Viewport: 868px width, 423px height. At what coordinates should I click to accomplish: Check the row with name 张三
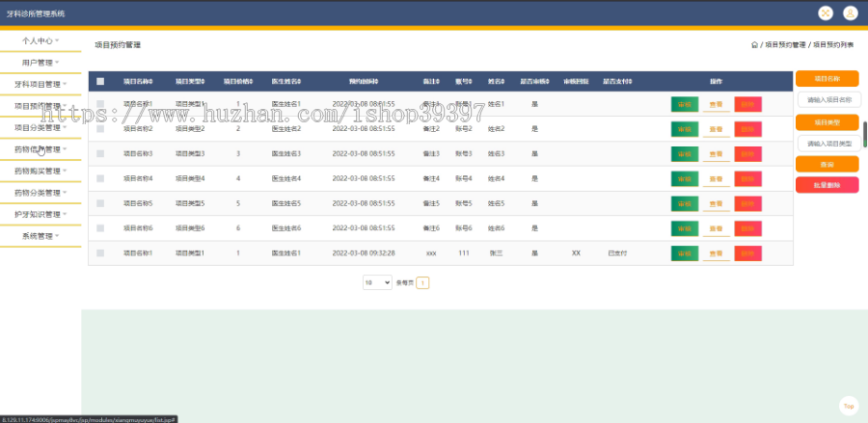point(100,252)
